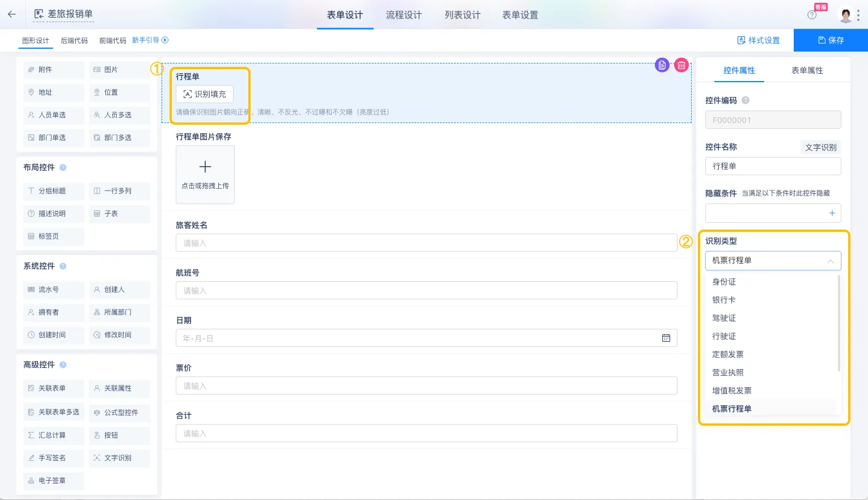The width and height of the screenshot is (868, 500).
Task: Select the 手写签名 control
Action: (54, 458)
